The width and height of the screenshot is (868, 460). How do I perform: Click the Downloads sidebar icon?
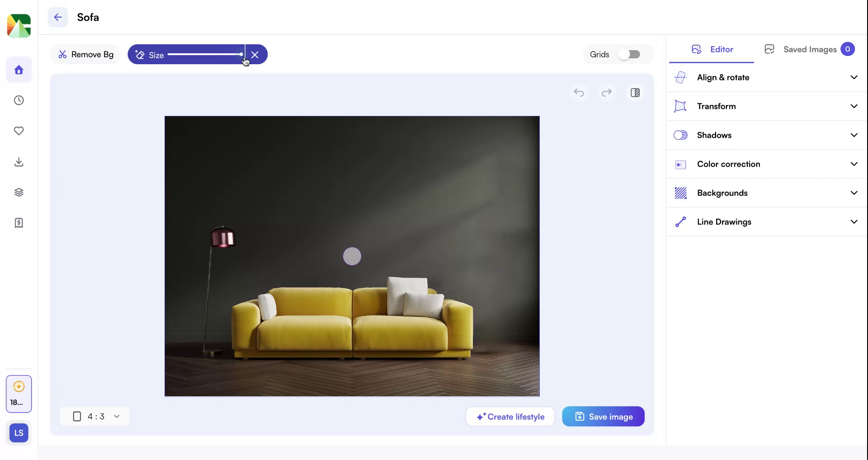point(19,162)
